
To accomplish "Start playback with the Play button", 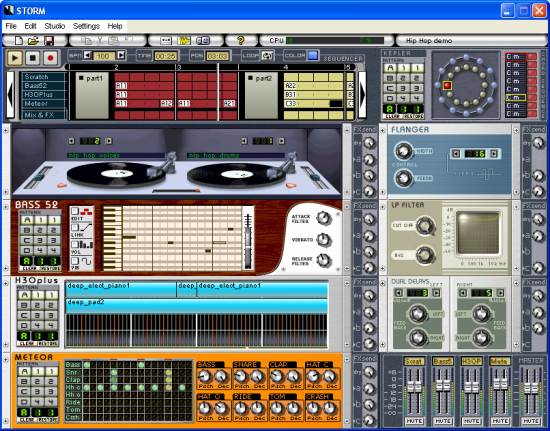I will [x=15, y=58].
